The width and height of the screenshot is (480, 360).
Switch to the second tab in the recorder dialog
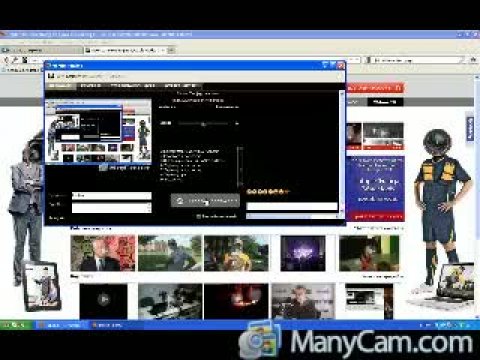coord(91,86)
